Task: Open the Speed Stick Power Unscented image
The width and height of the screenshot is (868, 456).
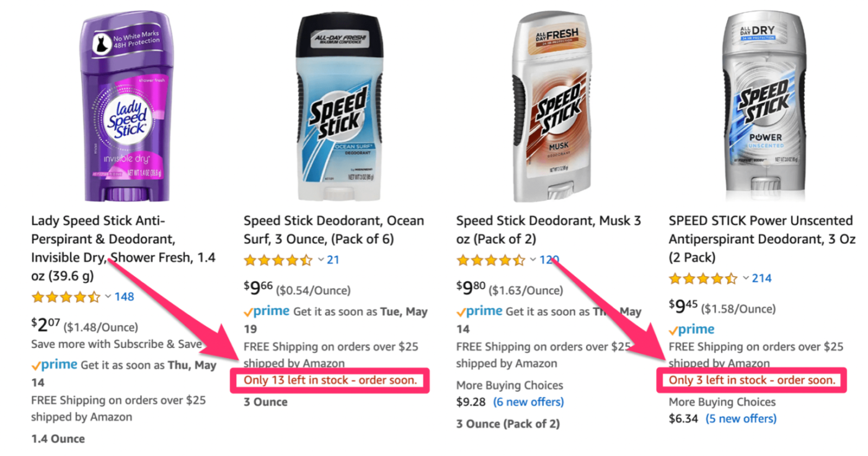Action: click(763, 107)
